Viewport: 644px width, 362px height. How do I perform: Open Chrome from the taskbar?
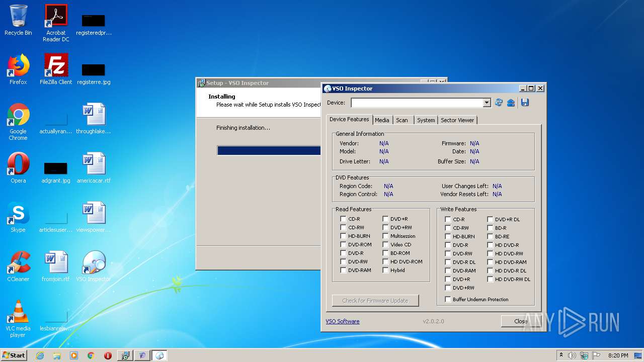click(x=91, y=355)
